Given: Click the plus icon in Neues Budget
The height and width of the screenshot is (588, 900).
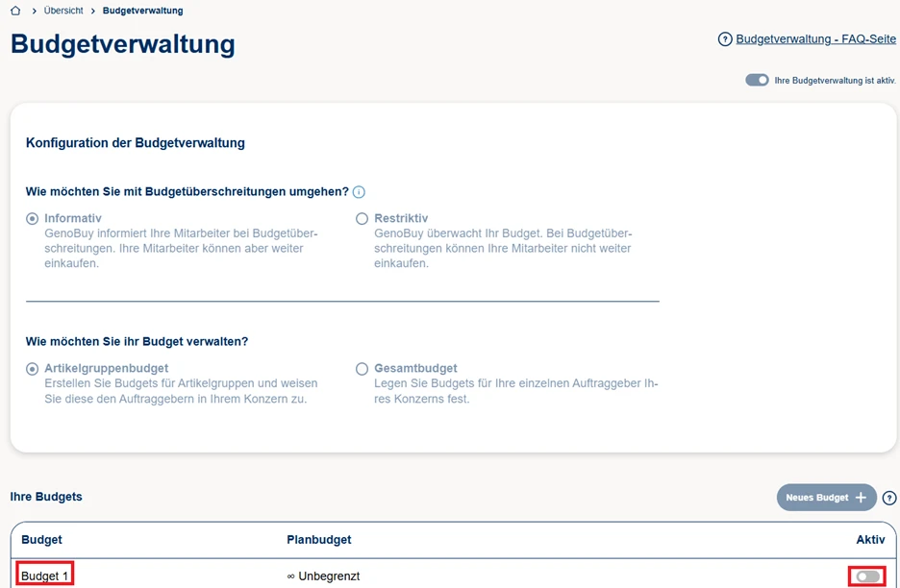Looking at the screenshot, I should 862,498.
